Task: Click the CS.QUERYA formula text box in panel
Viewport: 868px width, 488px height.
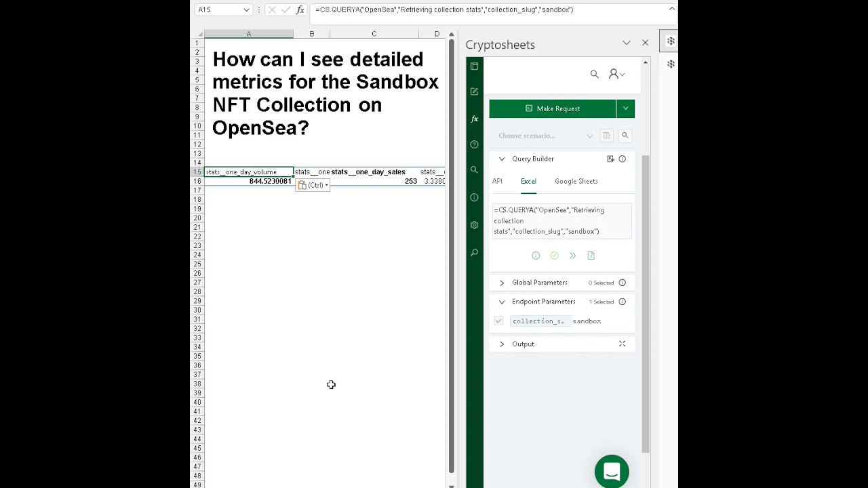Action: point(561,221)
